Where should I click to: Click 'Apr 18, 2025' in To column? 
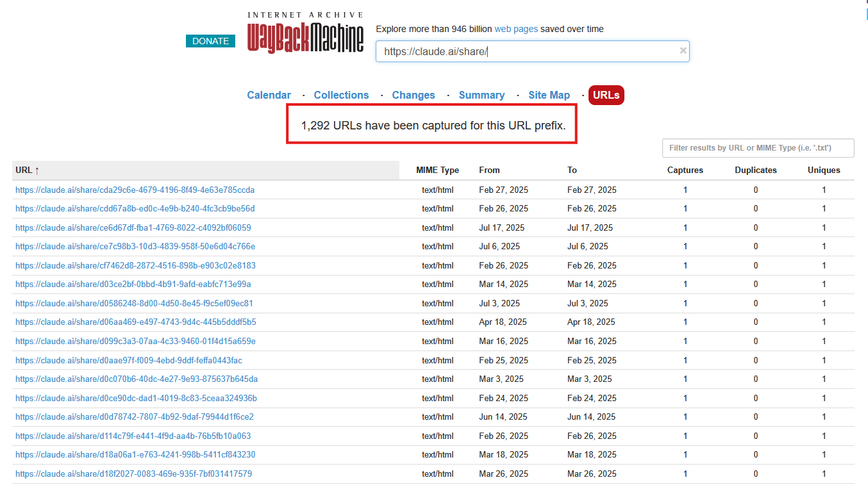(591, 322)
